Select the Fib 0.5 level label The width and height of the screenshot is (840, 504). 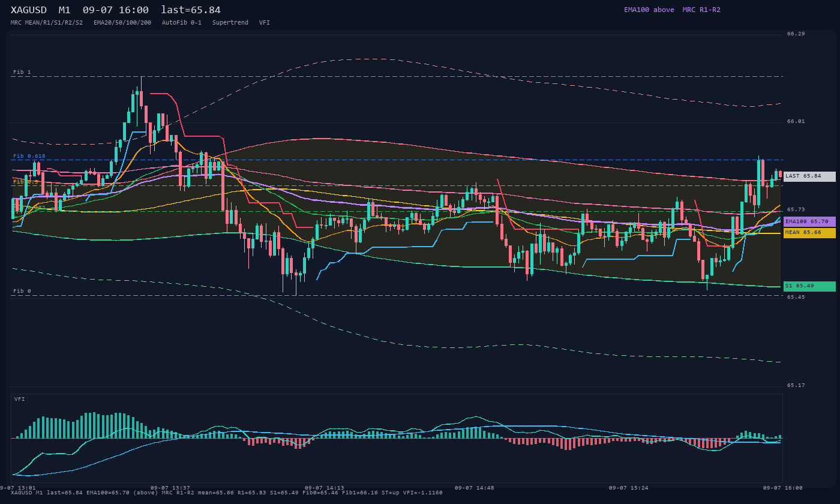(26, 181)
